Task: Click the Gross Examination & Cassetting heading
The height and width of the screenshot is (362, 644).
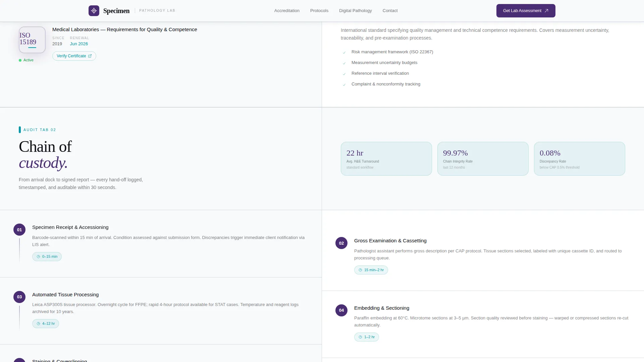Action: coord(390,241)
